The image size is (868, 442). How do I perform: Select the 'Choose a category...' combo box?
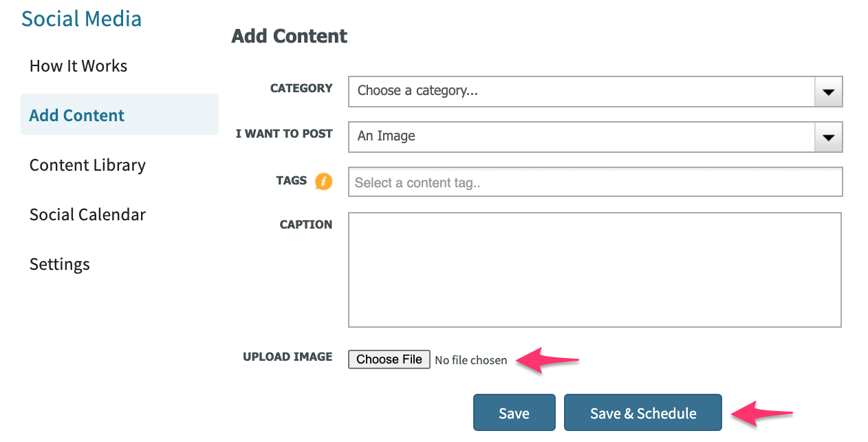pos(596,92)
